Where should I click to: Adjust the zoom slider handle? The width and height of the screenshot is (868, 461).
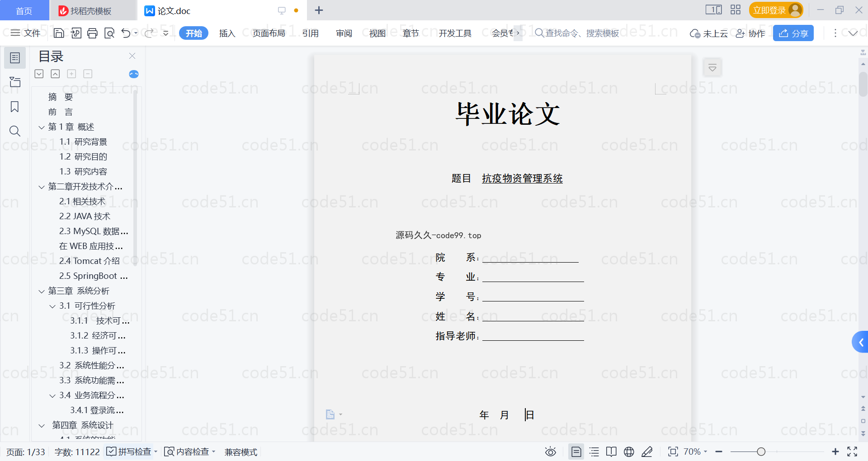click(761, 452)
